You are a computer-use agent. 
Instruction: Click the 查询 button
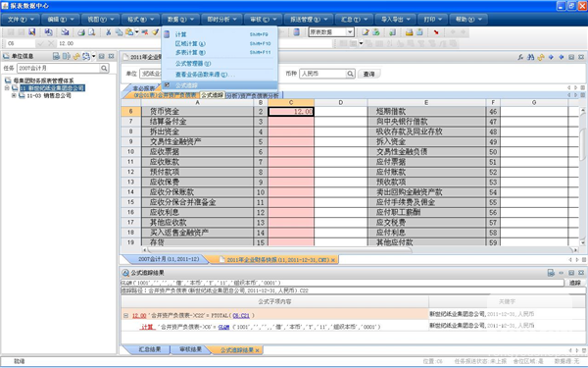(369, 74)
